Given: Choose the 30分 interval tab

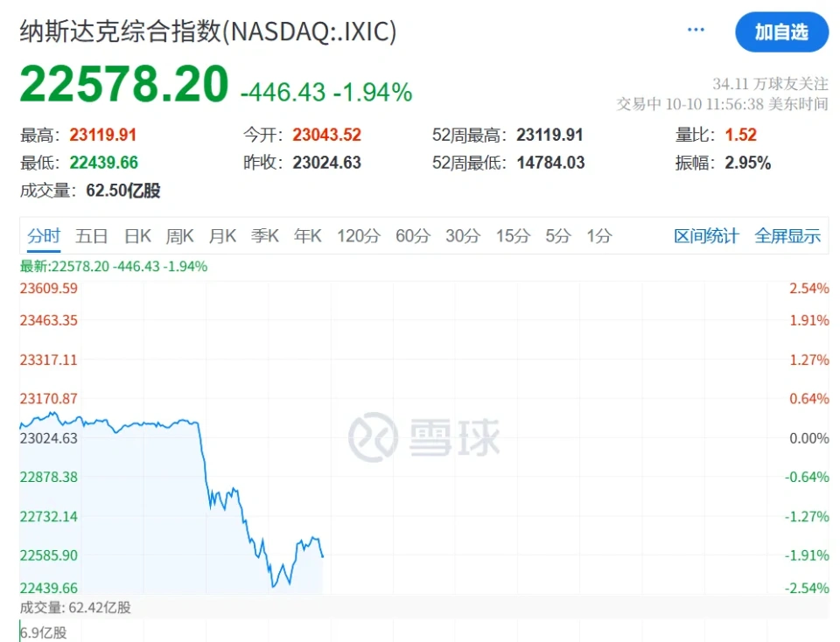Looking at the screenshot, I should pyautogui.click(x=463, y=236).
